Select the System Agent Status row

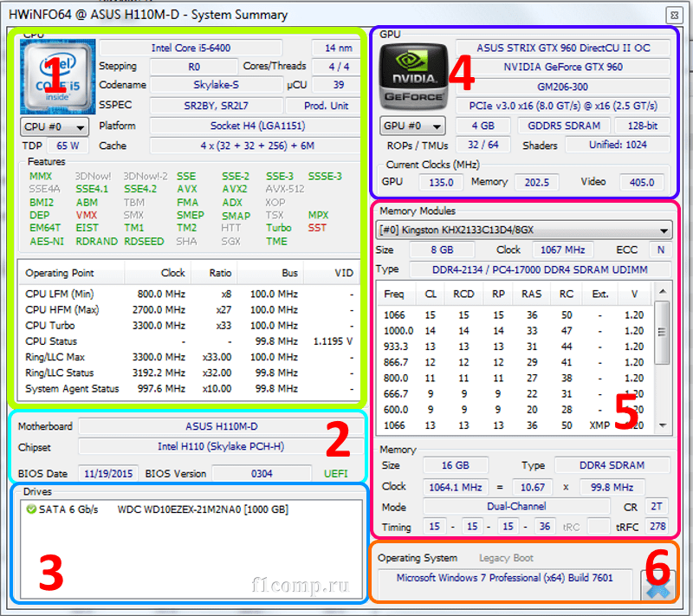tap(189, 389)
